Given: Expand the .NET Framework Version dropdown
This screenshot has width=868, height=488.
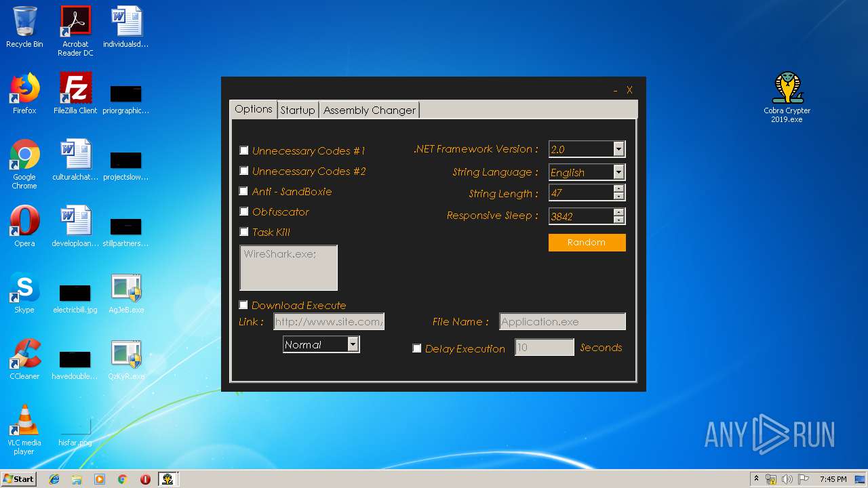Looking at the screenshot, I should (x=618, y=149).
